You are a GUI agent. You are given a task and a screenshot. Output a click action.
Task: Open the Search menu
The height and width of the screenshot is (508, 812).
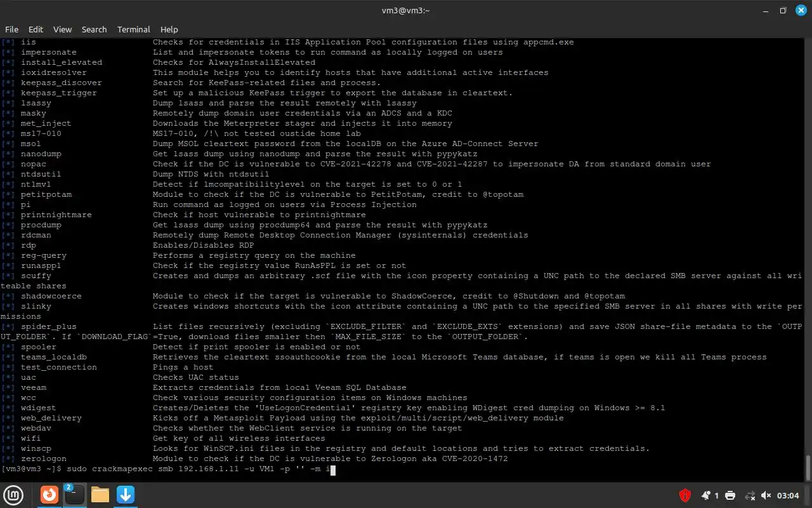click(x=94, y=29)
